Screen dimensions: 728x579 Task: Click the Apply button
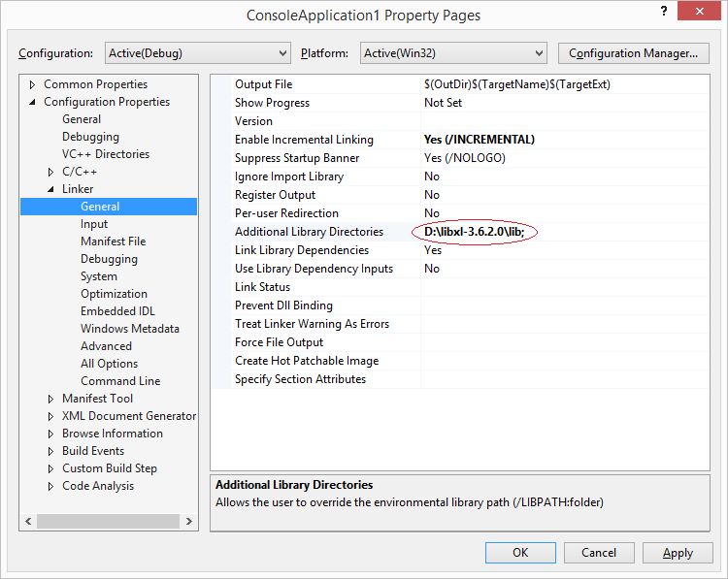(x=678, y=553)
